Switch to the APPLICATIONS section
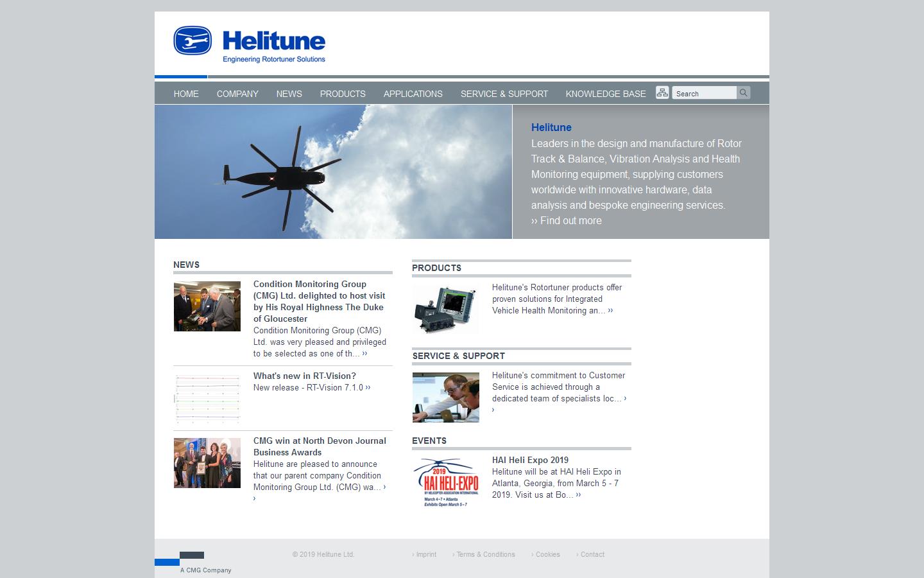924x578 pixels. (413, 94)
